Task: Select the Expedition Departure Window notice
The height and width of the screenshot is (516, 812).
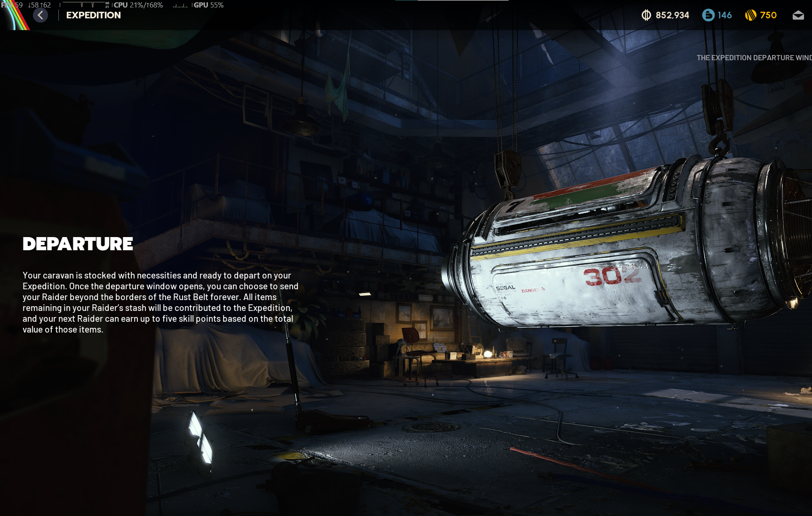Action: (x=754, y=57)
